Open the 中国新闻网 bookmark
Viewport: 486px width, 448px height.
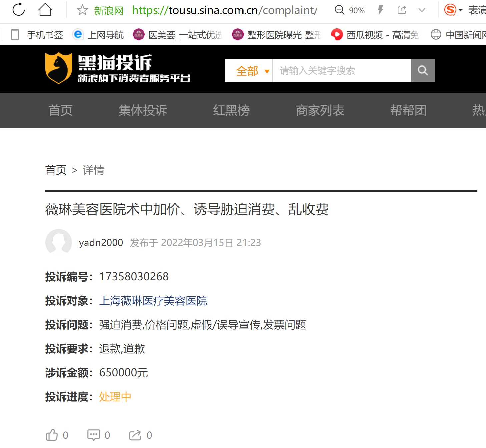(x=458, y=35)
